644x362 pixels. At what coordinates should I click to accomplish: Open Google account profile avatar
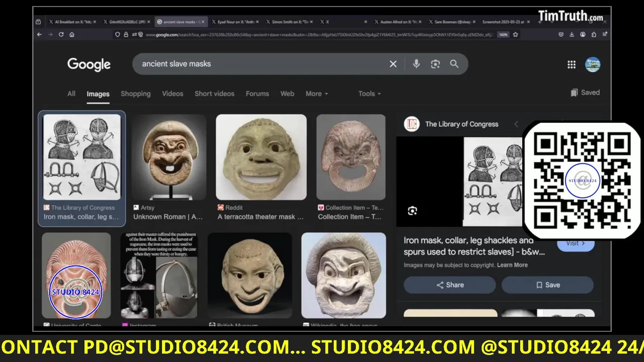[593, 64]
